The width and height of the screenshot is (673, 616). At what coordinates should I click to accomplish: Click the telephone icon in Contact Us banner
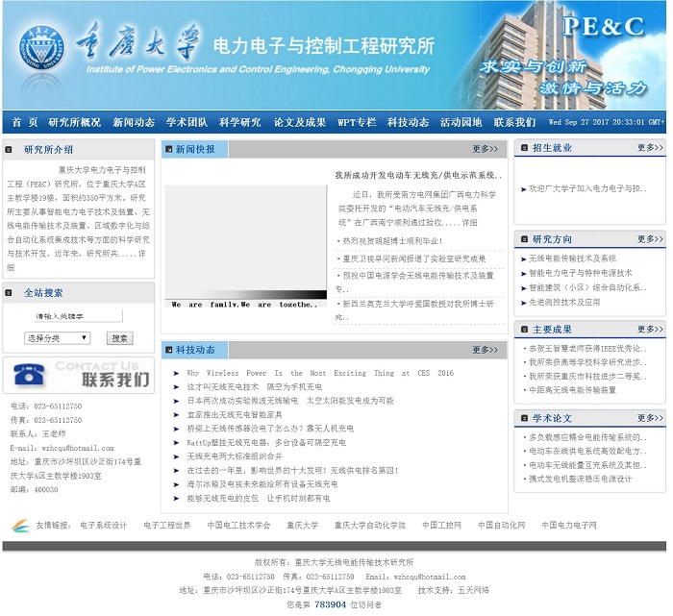click(x=29, y=374)
